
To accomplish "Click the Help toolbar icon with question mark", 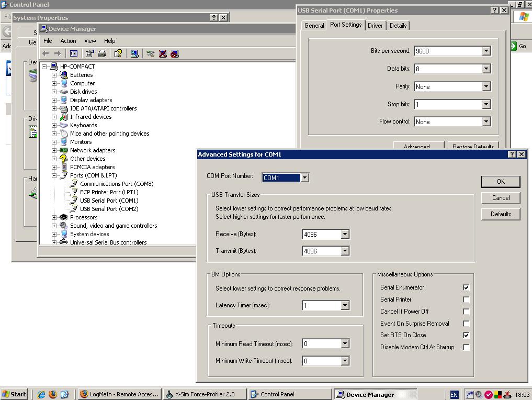I will coord(118,53).
